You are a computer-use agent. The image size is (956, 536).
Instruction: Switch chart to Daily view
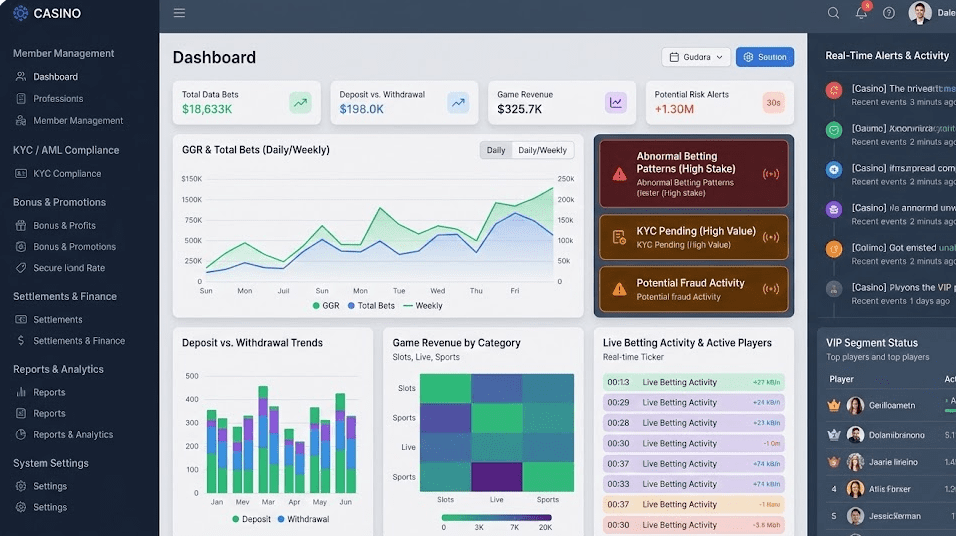tap(496, 150)
